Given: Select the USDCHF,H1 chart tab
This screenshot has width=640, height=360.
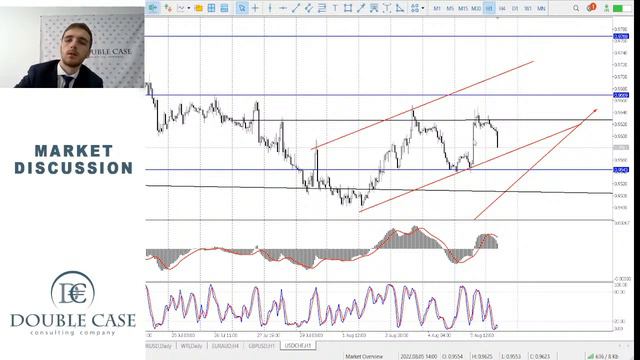Looking at the screenshot, I should click(x=298, y=346).
